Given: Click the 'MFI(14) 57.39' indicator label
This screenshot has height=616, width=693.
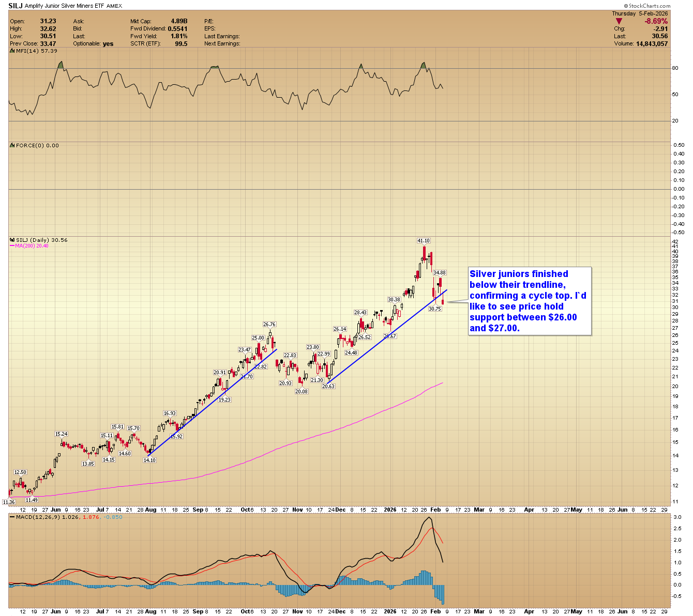Looking at the screenshot, I should coord(37,51).
